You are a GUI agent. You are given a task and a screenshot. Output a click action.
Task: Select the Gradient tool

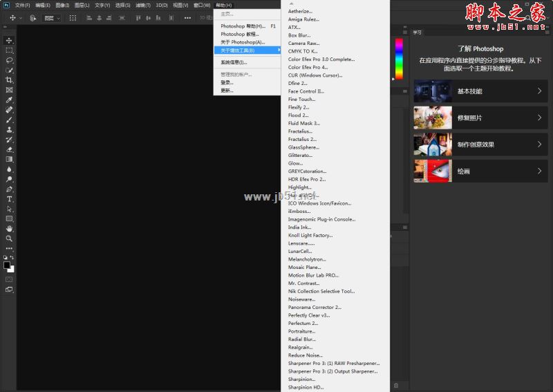[9, 159]
